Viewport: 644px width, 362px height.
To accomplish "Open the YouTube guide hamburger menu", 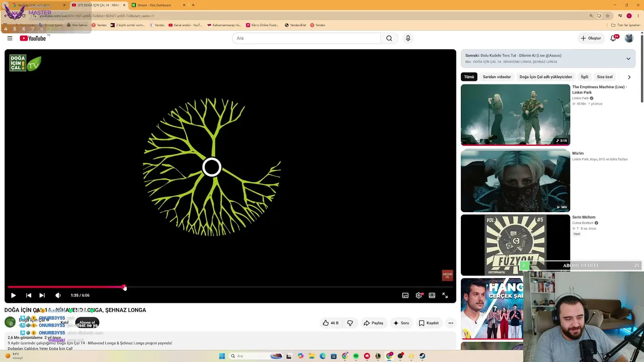I will click(x=10, y=38).
